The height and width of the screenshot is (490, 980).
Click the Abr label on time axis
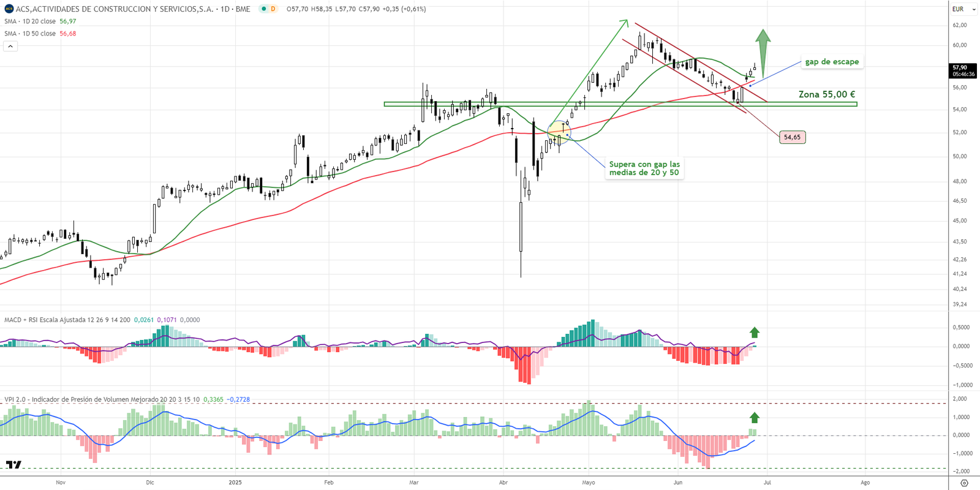(503, 483)
